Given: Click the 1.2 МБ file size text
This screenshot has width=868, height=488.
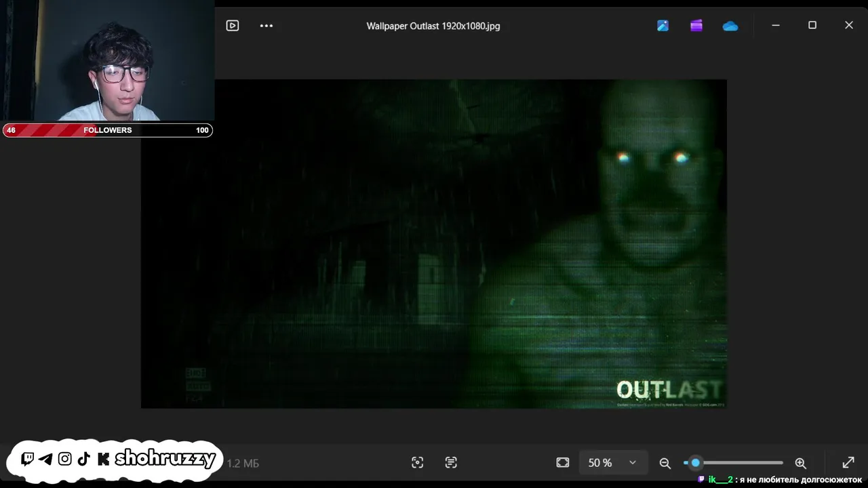Looking at the screenshot, I should (243, 464).
